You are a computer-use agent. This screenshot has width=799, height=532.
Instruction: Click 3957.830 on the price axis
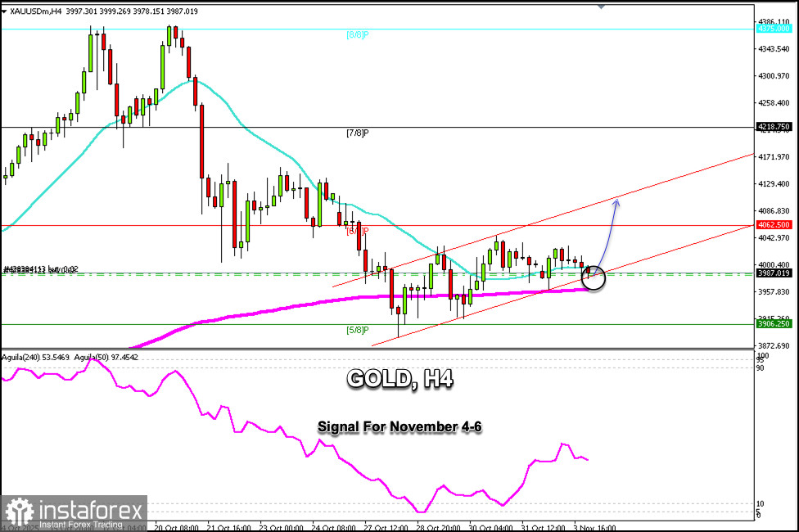coord(774,292)
